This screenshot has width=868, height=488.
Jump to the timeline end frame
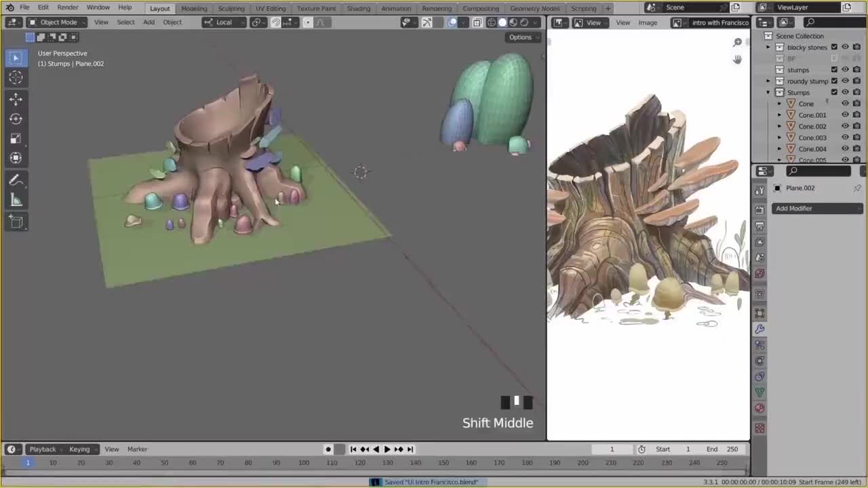(x=410, y=449)
